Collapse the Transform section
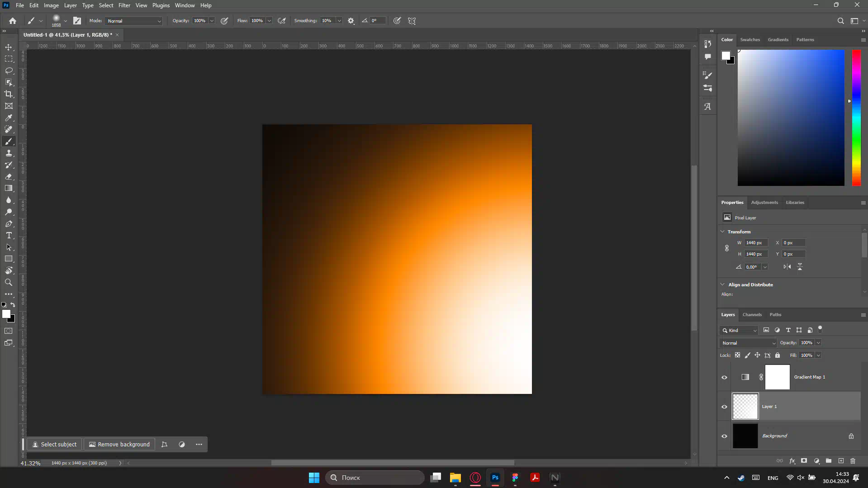 (722, 232)
